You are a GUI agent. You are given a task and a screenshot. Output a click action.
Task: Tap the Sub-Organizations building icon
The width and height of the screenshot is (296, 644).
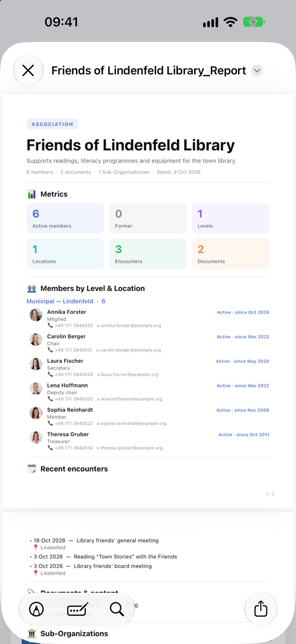pos(31,634)
